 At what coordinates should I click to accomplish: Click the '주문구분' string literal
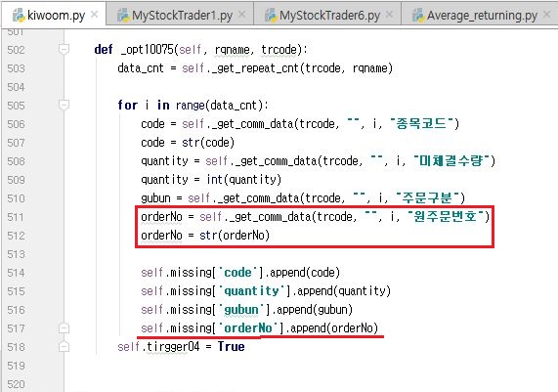pos(427,197)
